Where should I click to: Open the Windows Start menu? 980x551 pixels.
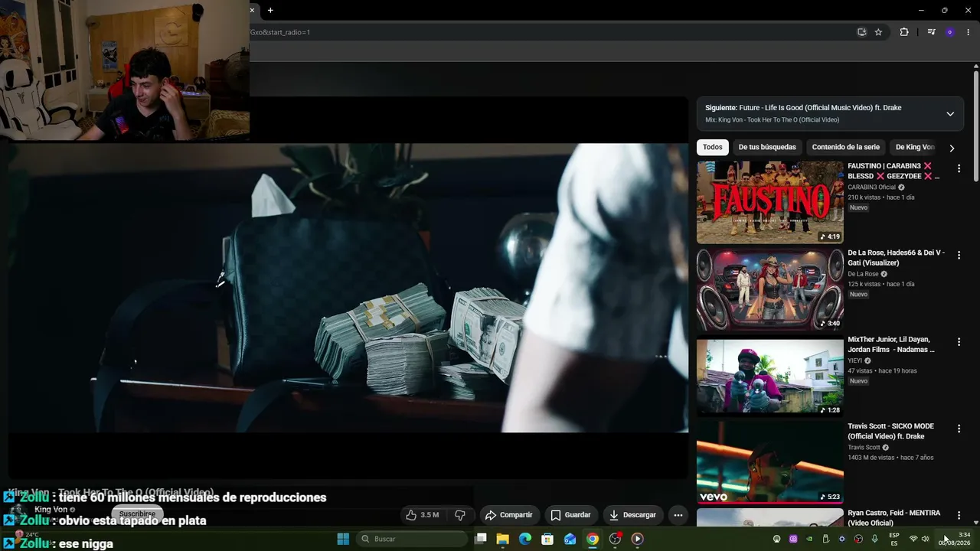343,539
